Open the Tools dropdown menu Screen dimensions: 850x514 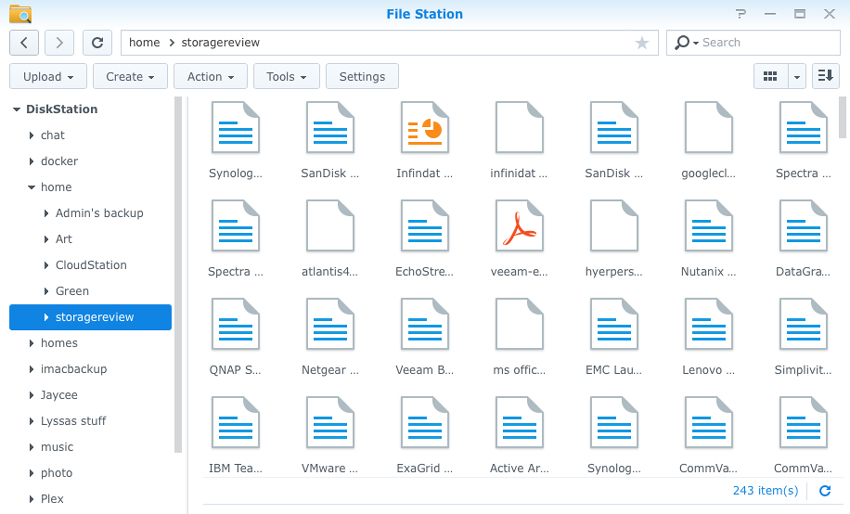point(286,76)
